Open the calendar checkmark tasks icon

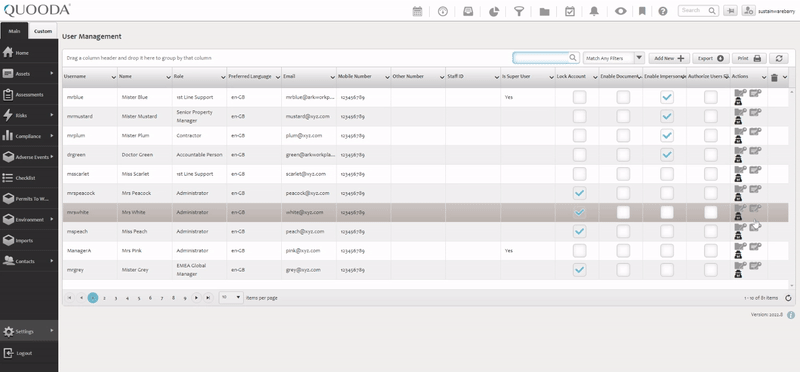[570, 11]
